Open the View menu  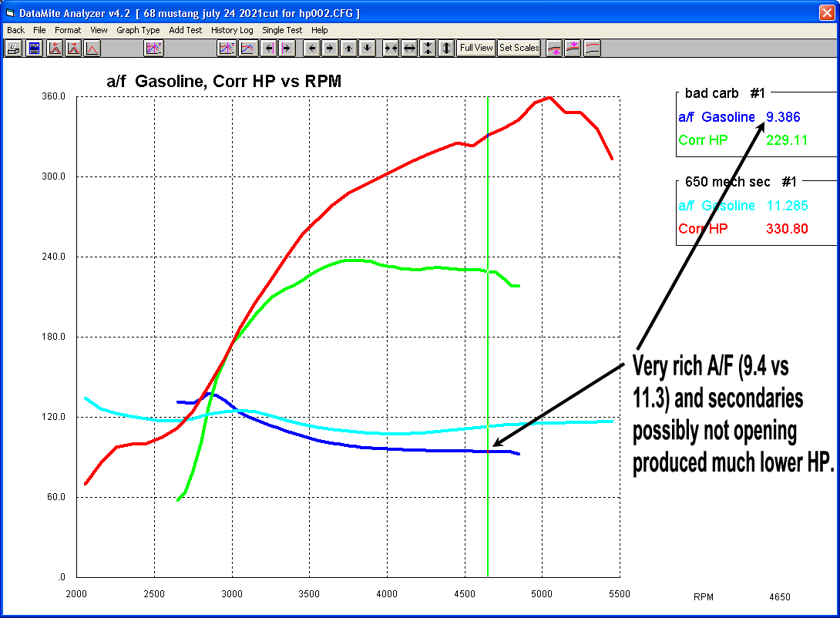[99, 30]
